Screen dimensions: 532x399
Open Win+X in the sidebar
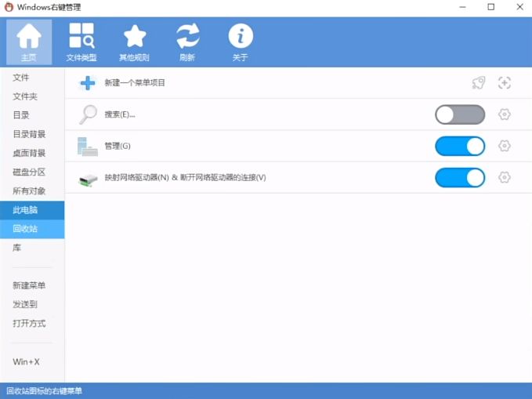point(32,362)
